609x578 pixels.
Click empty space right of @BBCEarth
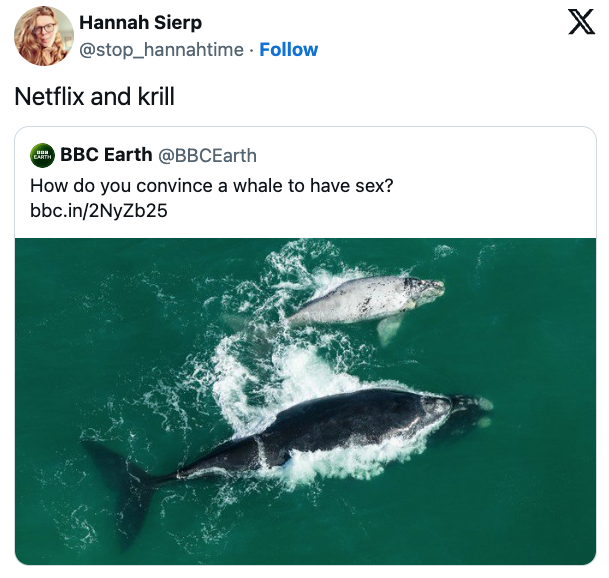(x=420, y=155)
